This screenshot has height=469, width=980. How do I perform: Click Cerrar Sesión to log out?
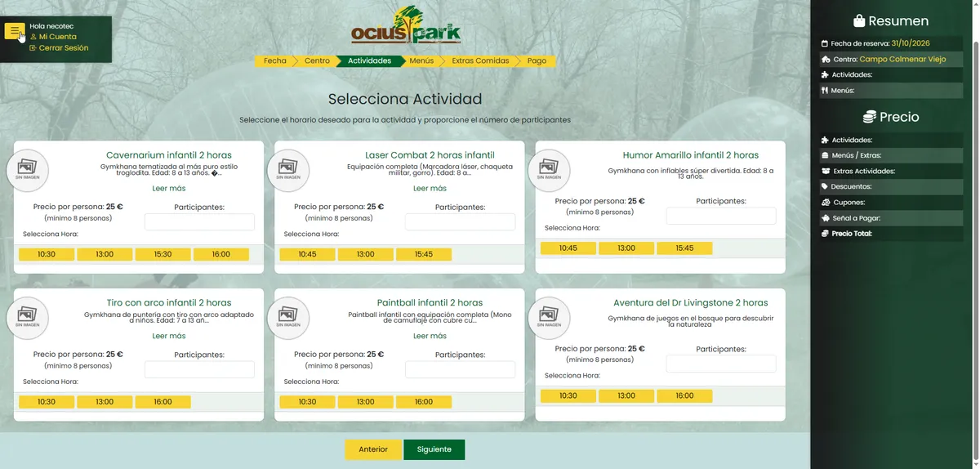(x=64, y=48)
